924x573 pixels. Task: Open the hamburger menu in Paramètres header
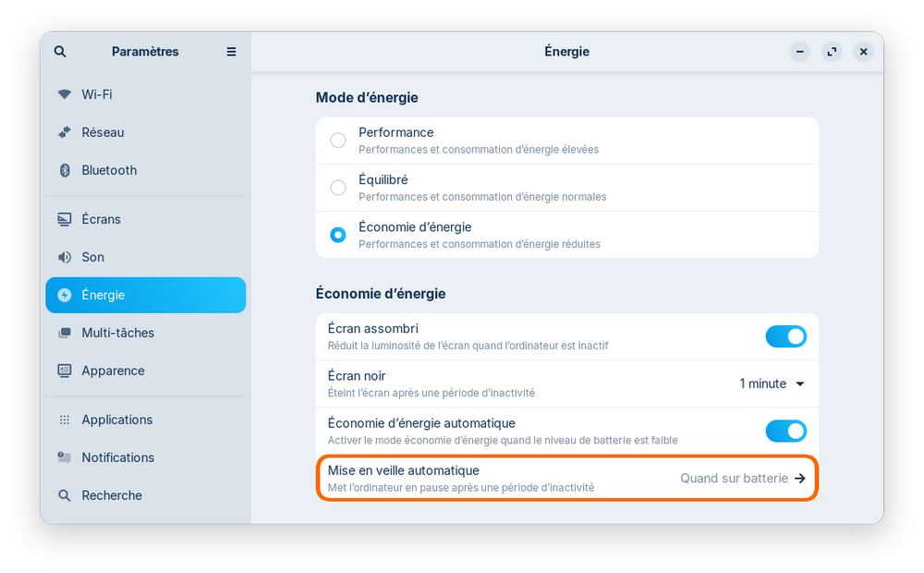coord(231,52)
